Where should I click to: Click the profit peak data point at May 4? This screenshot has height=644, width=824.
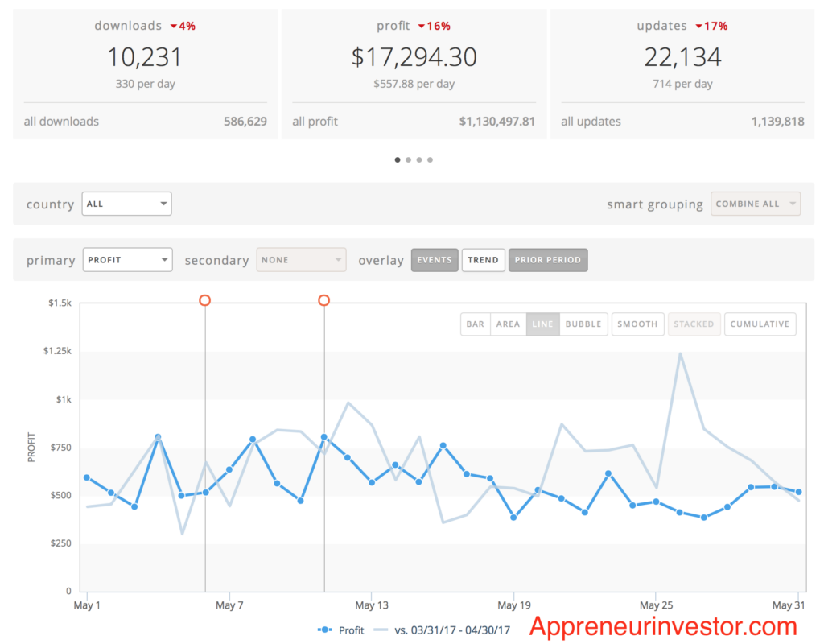(158, 437)
